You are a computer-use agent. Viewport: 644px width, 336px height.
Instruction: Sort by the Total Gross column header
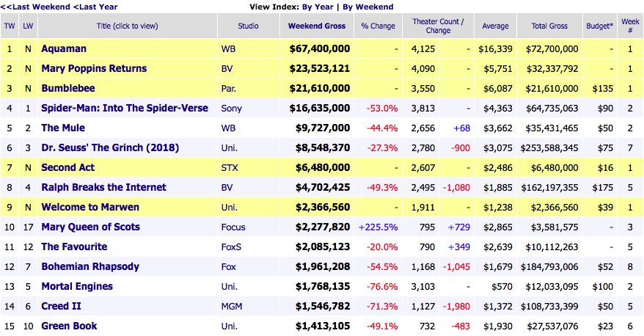pyautogui.click(x=549, y=26)
